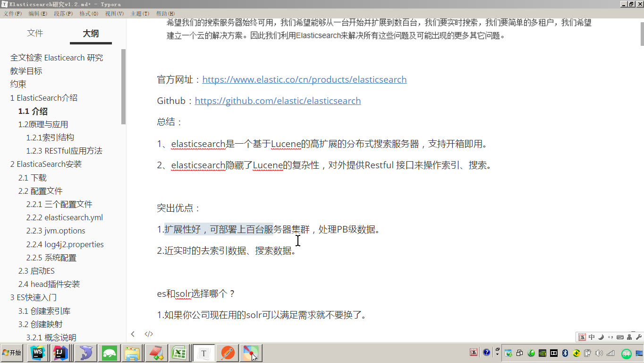Open the Windows 开始 start button
644x363 pixels.
coord(12,353)
